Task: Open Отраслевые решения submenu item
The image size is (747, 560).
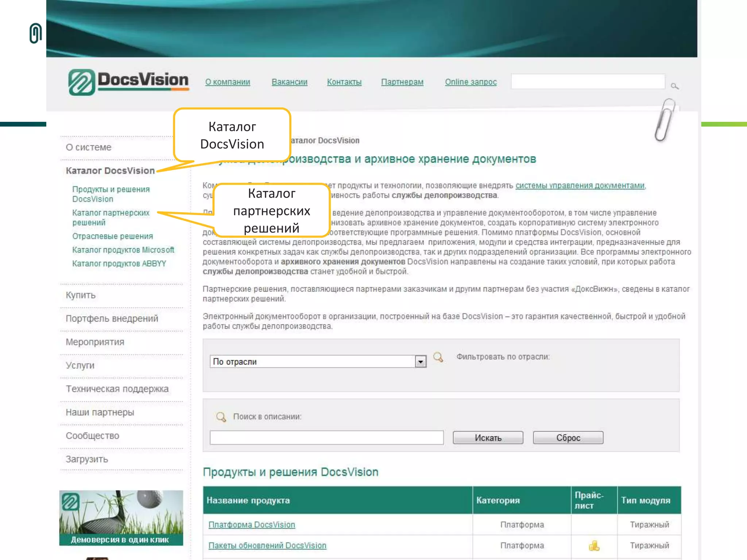Action: click(x=112, y=236)
